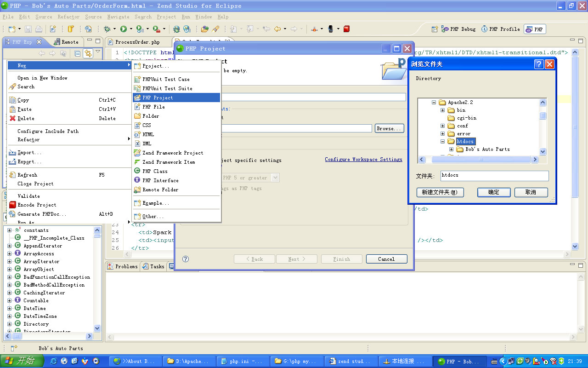This screenshot has width=588, height=368.
Task: Choose Zend Framework Project menu item
Action: click(176, 153)
